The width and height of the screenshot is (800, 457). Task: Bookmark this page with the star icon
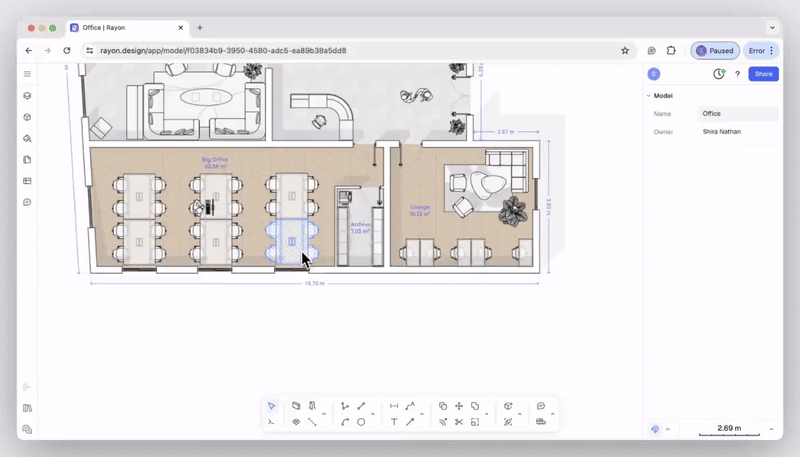pyautogui.click(x=625, y=50)
